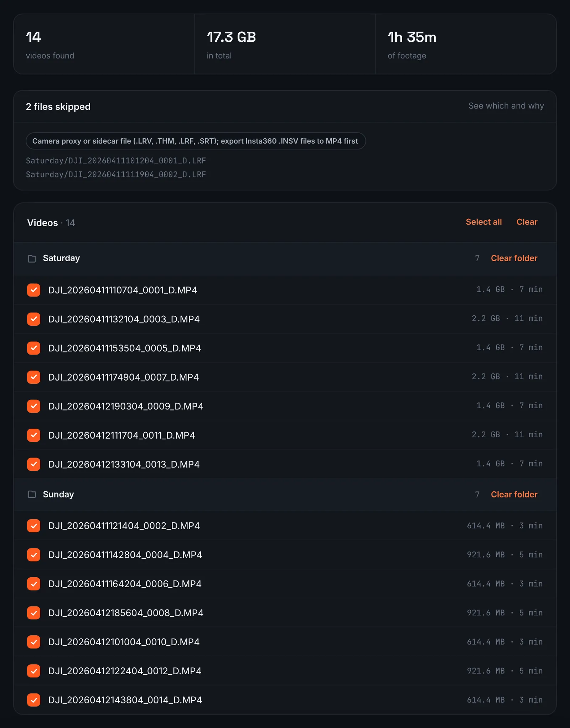Screen dimensions: 570x728
Task: Click file name DJI_20260412143804_0014_D.MP4
Action: (x=125, y=700)
